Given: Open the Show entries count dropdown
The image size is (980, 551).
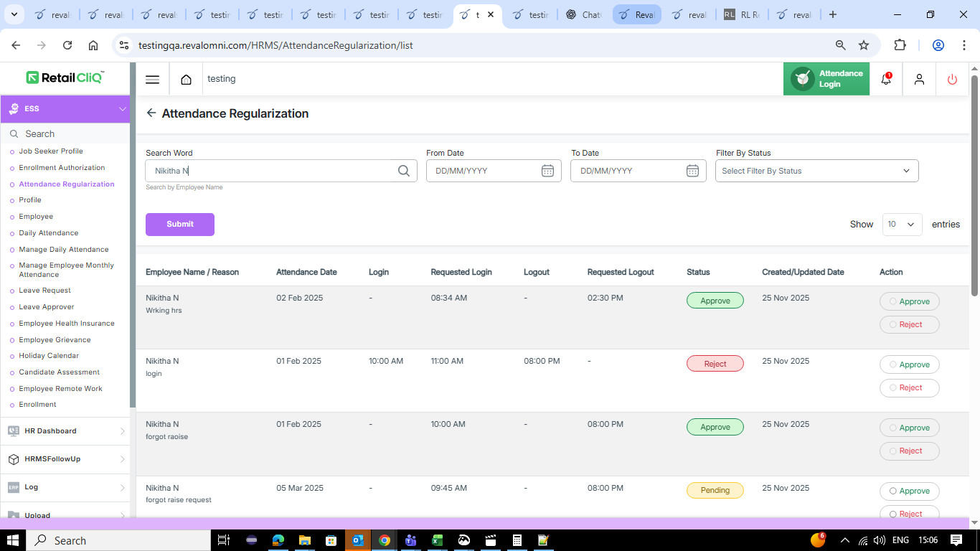Looking at the screenshot, I should [902, 225].
